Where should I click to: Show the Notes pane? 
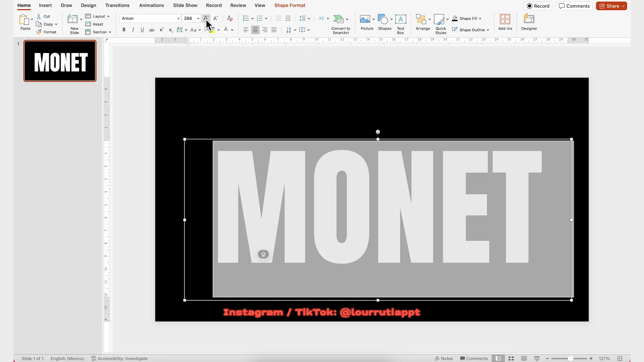point(444,358)
